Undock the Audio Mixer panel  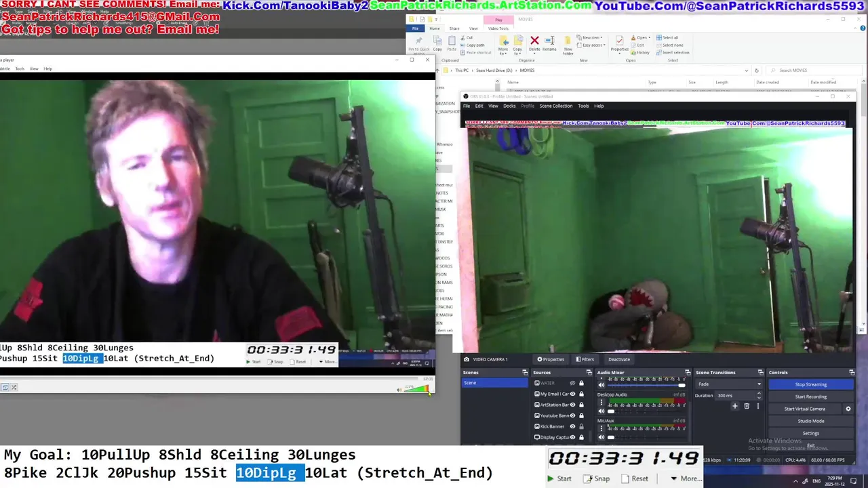click(687, 372)
